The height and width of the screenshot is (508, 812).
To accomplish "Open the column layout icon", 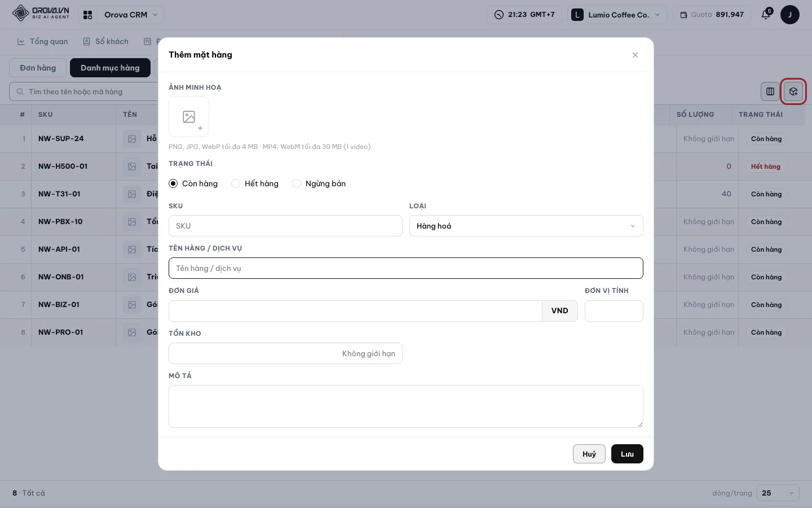I will (x=770, y=91).
